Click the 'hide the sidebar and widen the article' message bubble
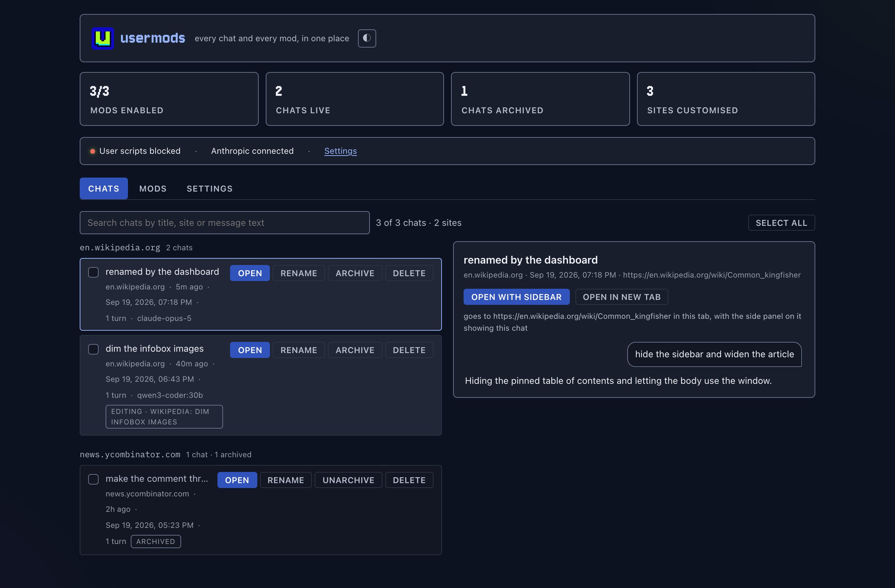Screen dimensions: 895x588 (x=715, y=354)
